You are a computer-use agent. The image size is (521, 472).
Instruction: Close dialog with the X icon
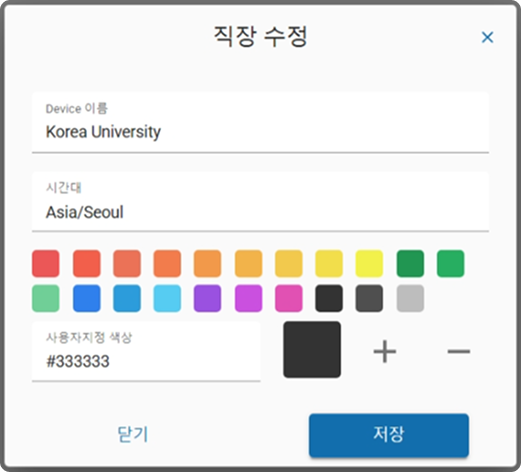[487, 37]
